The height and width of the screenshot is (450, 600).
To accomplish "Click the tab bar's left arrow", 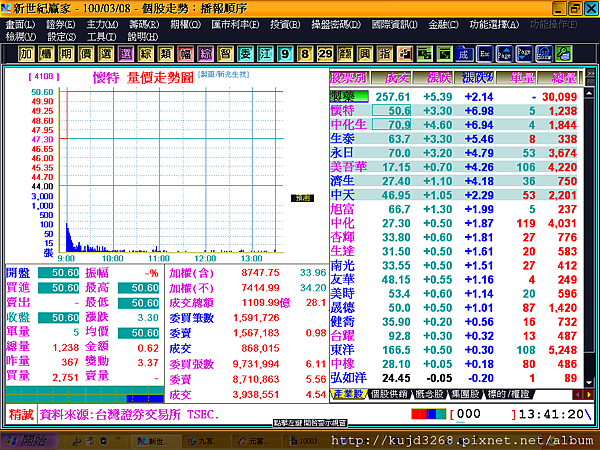I will pos(578,394).
